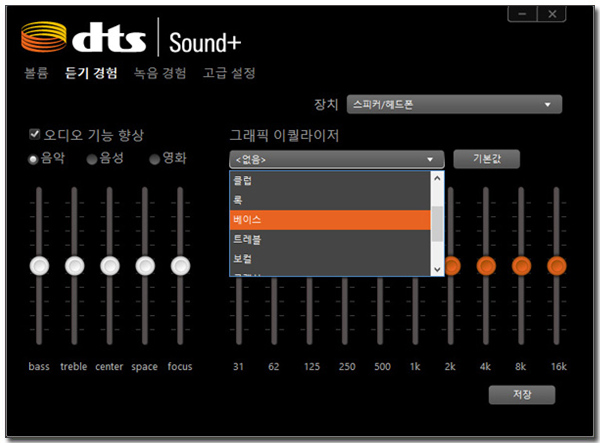600x443 pixels.
Task: Toggle 오디오 기능 향상 checkbox
Action: click(35, 134)
